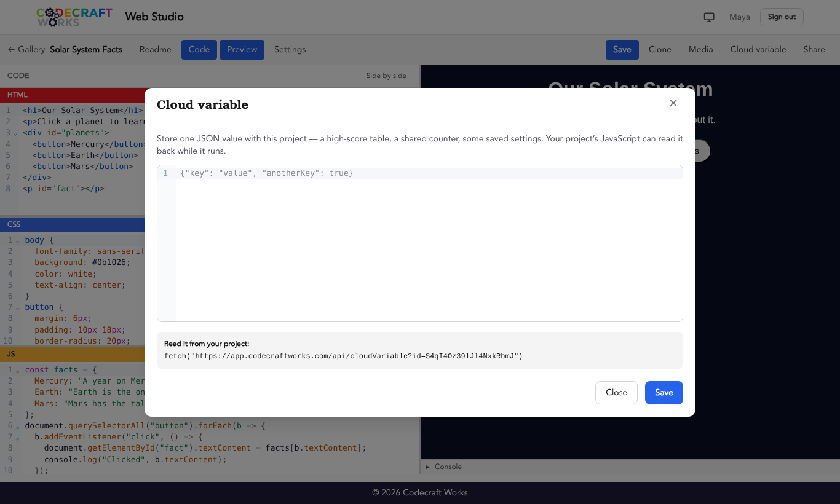The height and width of the screenshot is (504, 840).
Task: Close the Cloud variable dialog with X
Action: [x=673, y=103]
